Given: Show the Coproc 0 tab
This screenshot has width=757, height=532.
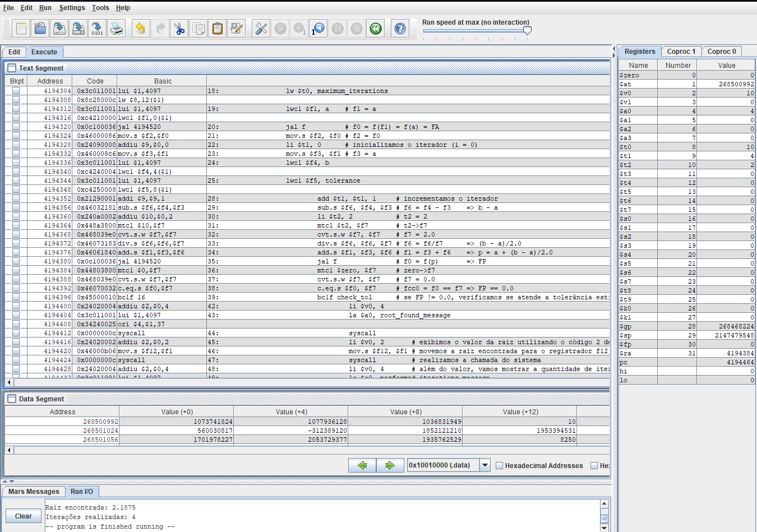Looking at the screenshot, I should (x=722, y=52).
